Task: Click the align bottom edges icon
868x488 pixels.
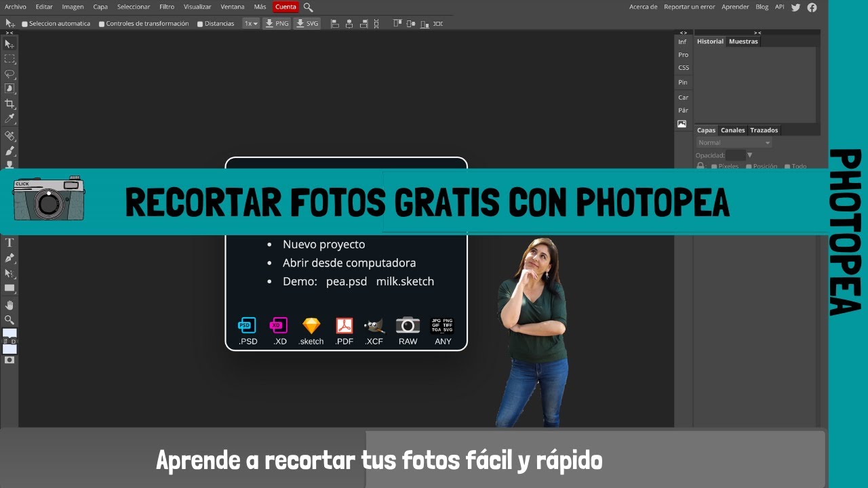Action: [x=423, y=23]
